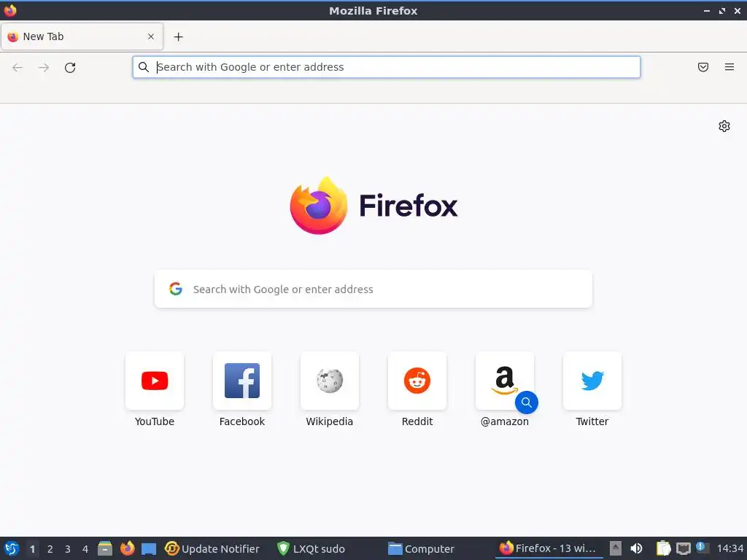Screen dimensions: 747x560
Task: Click the Google logo in search box
Action: (x=176, y=289)
